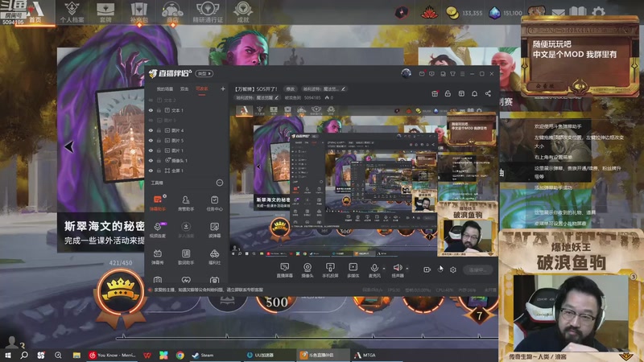This screenshot has height=362, width=644.
Task: Open the MTGA mail envelope icon
Action: 558,12
